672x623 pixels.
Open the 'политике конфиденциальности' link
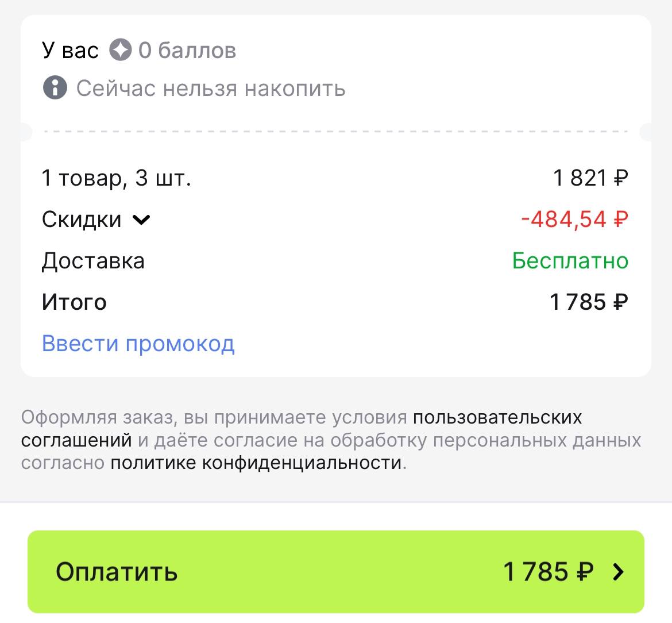[256, 463]
